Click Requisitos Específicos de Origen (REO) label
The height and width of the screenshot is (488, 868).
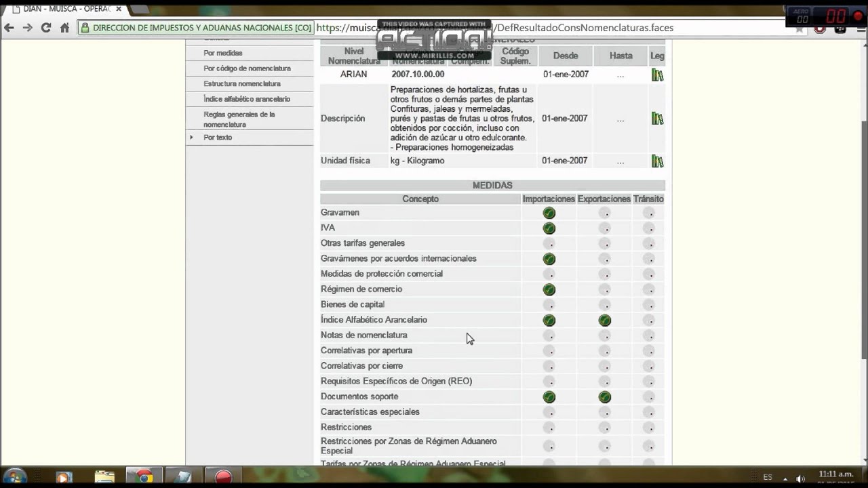(396, 382)
